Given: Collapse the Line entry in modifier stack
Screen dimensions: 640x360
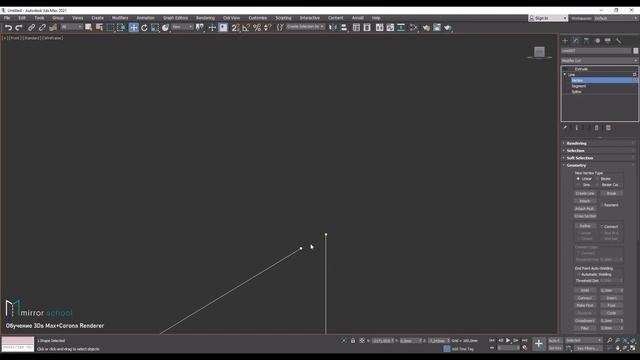Looking at the screenshot, I should coord(565,75).
